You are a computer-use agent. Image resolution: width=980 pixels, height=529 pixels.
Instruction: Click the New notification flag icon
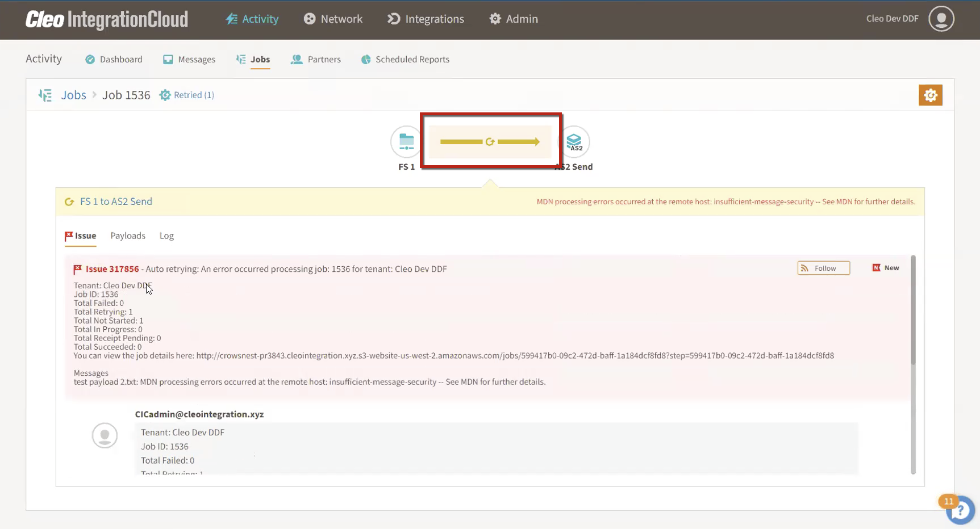pos(875,267)
